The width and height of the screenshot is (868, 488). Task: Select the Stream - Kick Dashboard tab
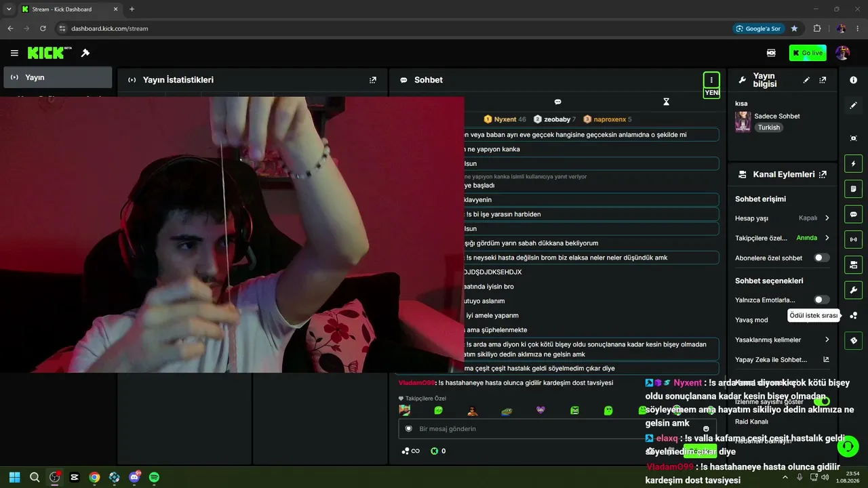tap(70, 9)
